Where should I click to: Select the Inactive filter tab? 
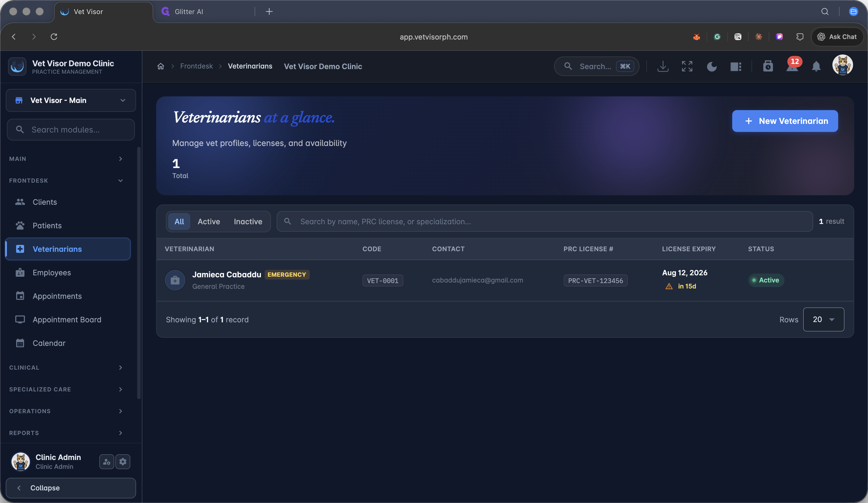[x=248, y=221]
